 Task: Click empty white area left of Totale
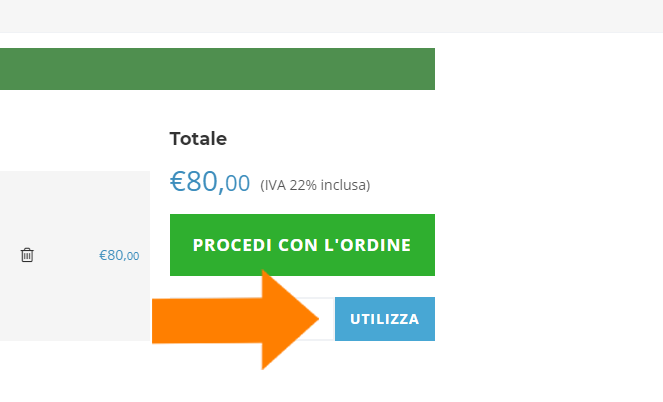(x=75, y=135)
